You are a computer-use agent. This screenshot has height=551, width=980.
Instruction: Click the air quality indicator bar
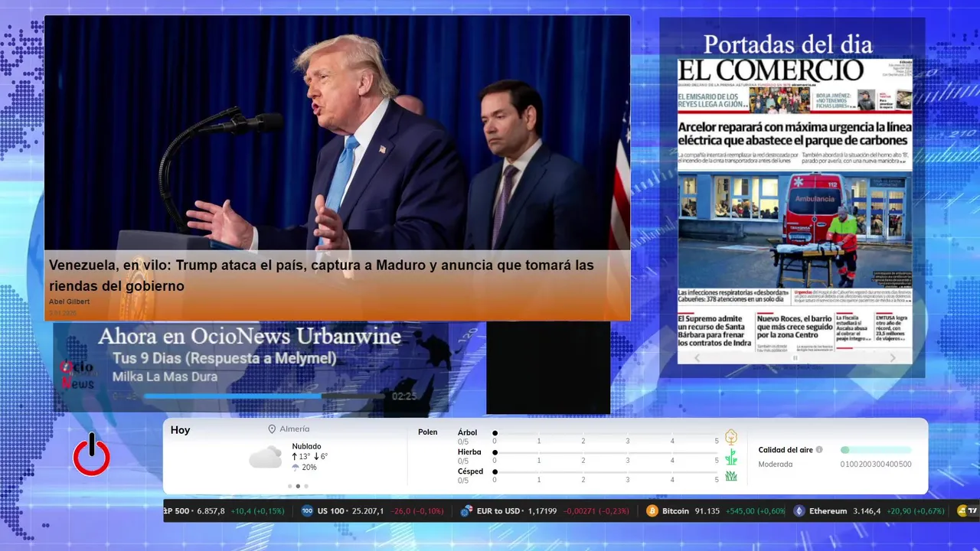(876, 450)
